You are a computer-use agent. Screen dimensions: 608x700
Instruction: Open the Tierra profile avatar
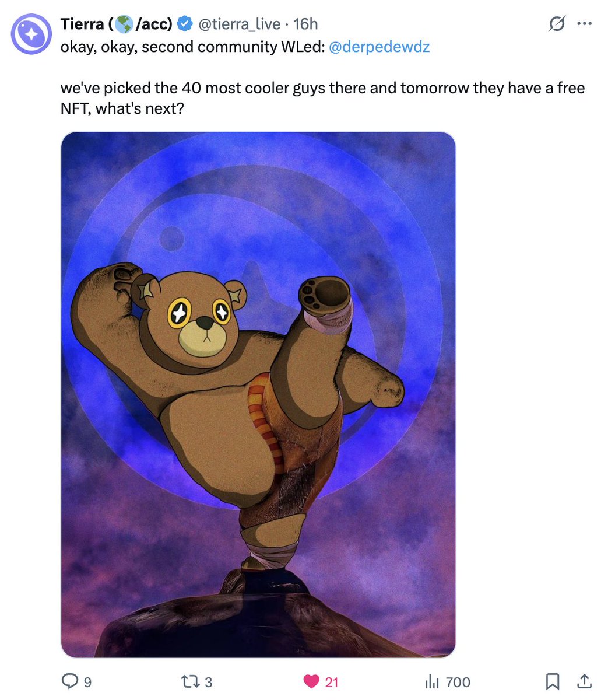[x=31, y=34]
